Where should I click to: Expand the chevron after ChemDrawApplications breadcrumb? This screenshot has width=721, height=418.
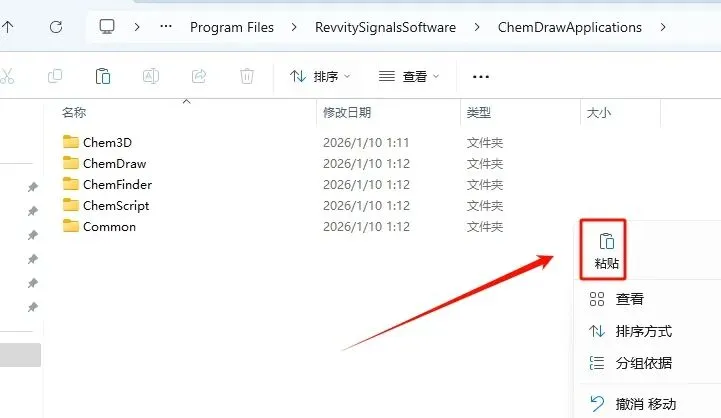coord(663,28)
